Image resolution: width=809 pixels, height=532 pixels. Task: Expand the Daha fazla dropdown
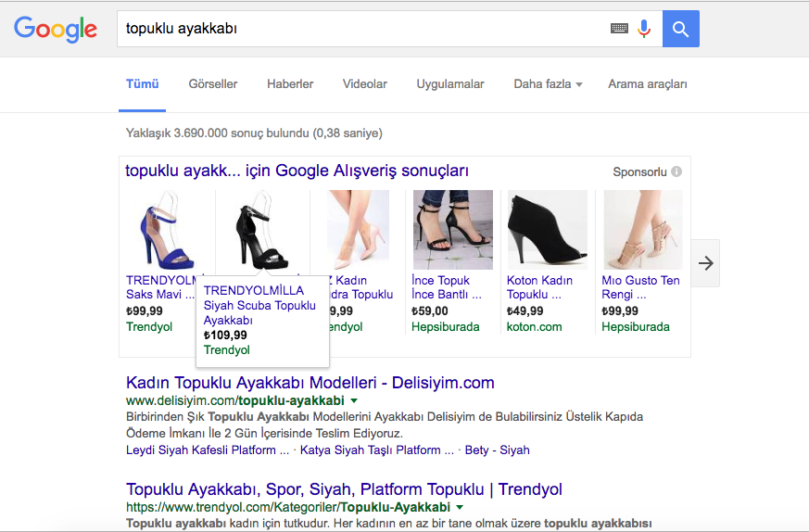[548, 84]
